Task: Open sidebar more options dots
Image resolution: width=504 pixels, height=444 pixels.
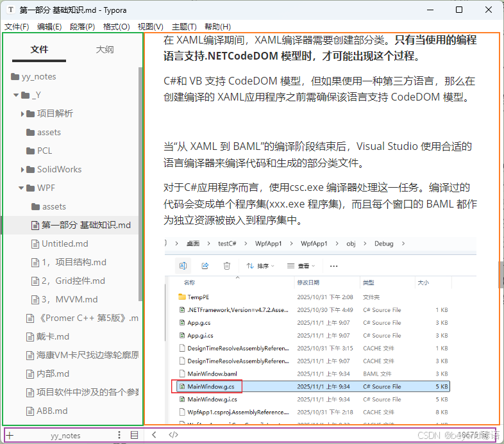Action: pyautogui.click(x=119, y=435)
